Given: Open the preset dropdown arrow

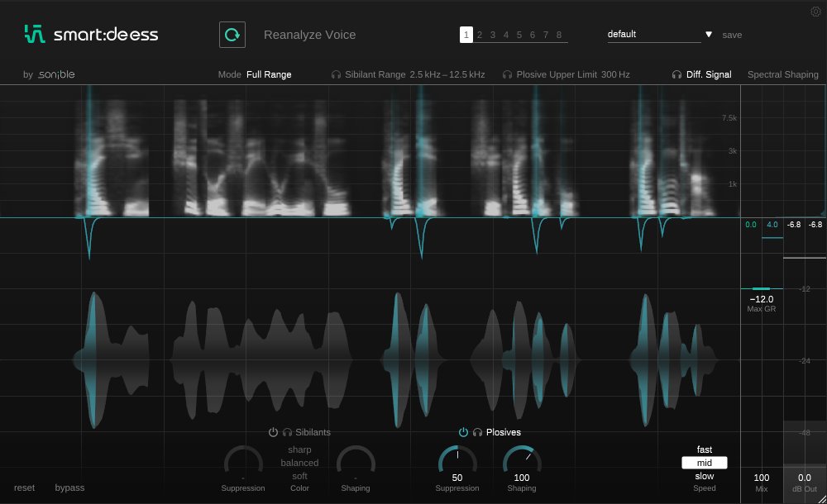Looking at the screenshot, I should (x=709, y=34).
